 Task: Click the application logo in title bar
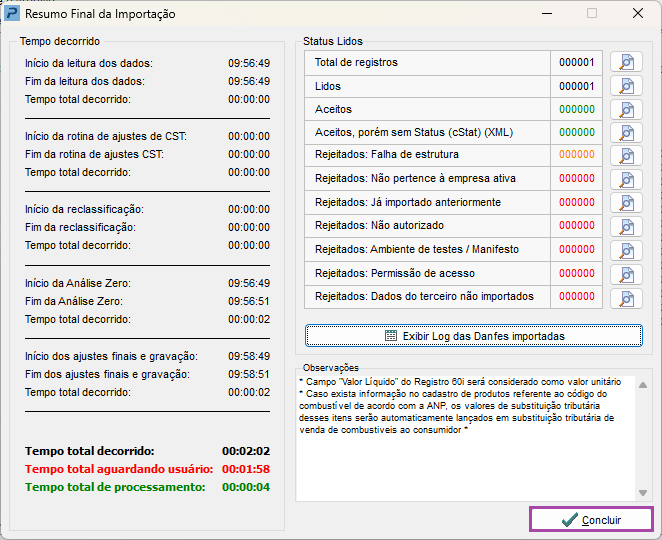(x=11, y=13)
